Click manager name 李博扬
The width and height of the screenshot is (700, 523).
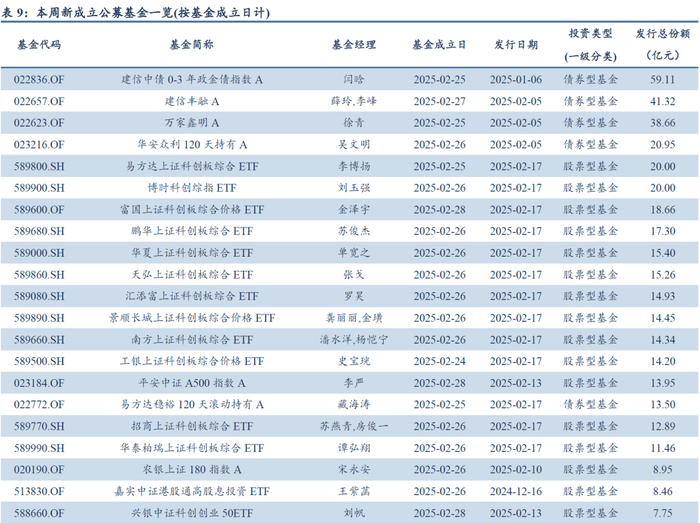[x=354, y=166]
